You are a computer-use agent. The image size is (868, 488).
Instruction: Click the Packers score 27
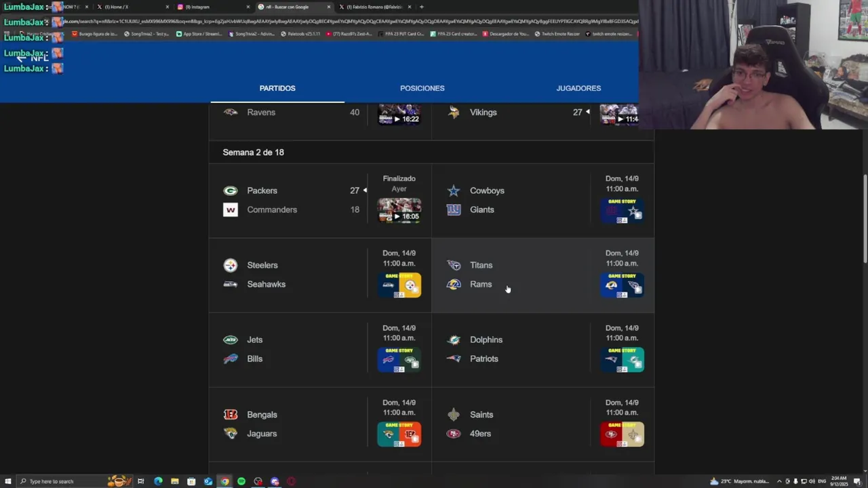pyautogui.click(x=355, y=190)
